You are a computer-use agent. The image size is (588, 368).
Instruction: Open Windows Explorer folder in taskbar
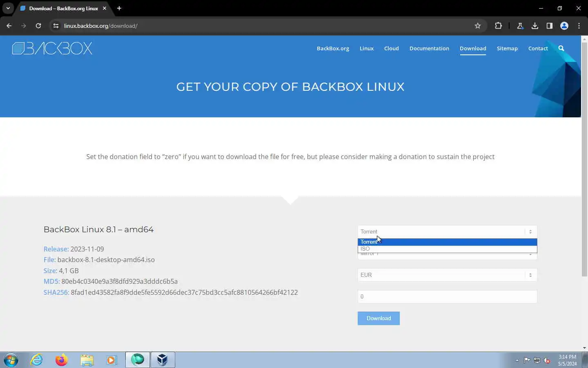pyautogui.click(x=87, y=360)
